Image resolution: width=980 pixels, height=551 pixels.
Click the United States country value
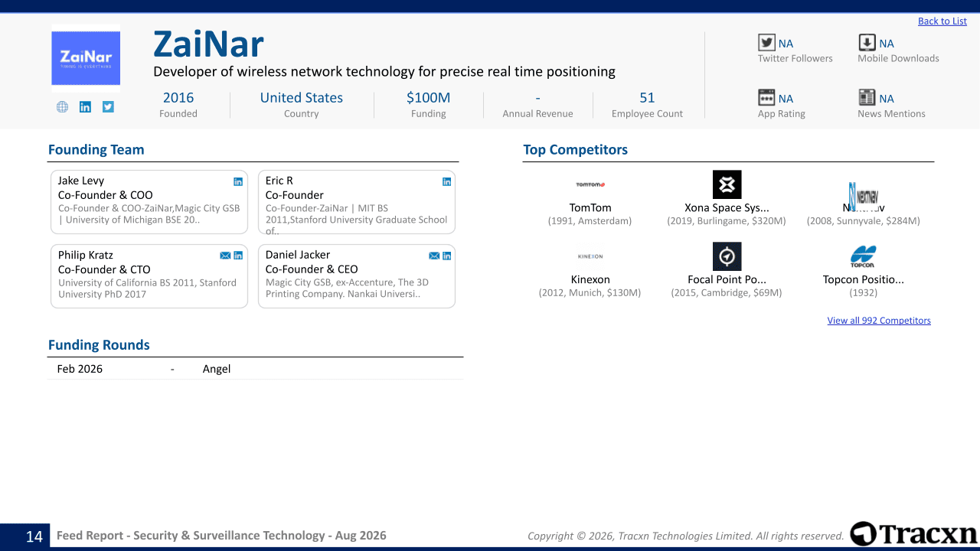pos(302,97)
